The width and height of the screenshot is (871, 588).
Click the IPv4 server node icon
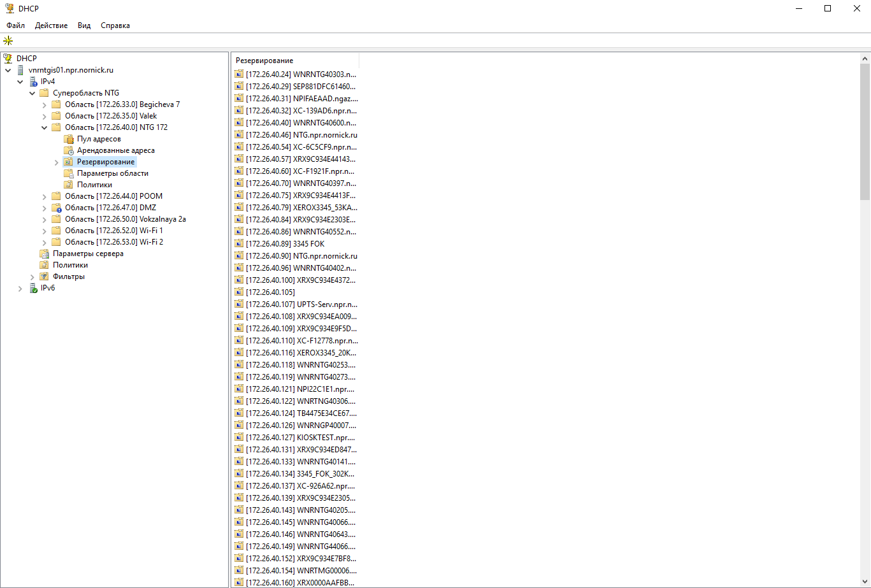[x=32, y=82]
